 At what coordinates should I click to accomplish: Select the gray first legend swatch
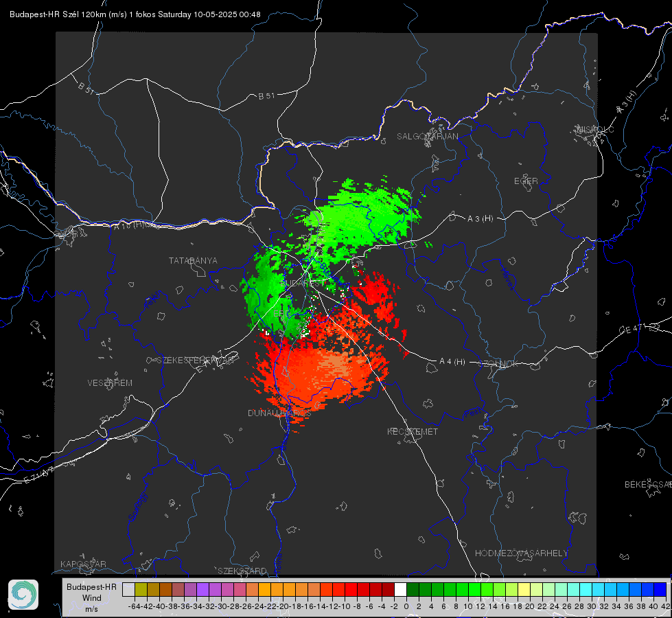click(x=128, y=589)
